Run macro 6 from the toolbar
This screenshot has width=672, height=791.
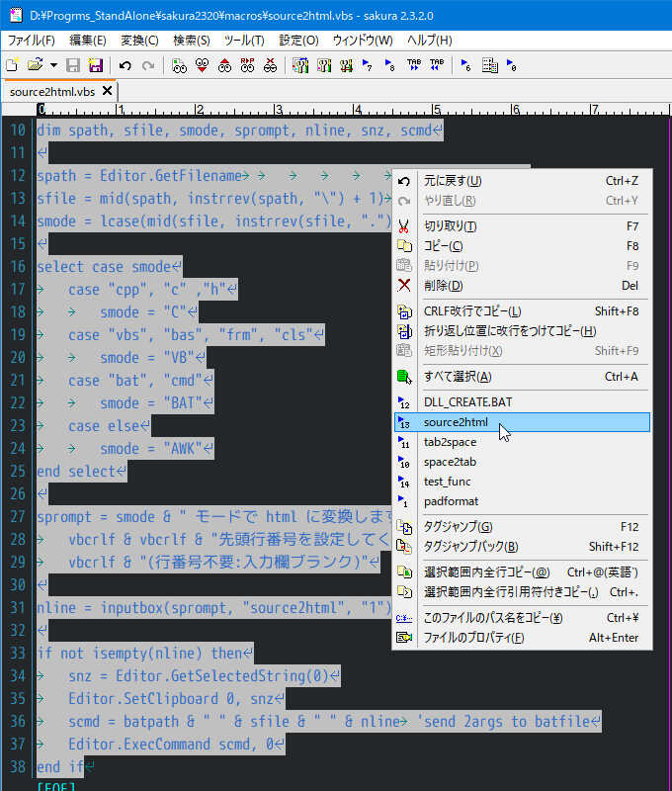465,65
